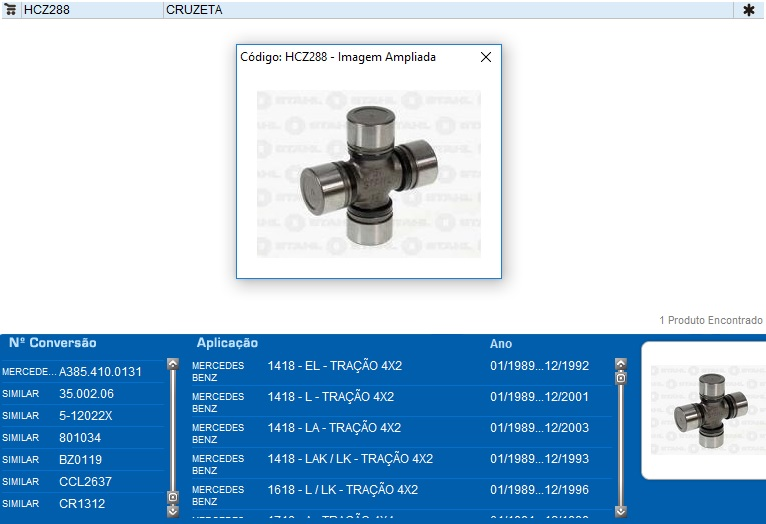This screenshot has height=524, width=766.
Task: Click the Nº Conversão list scrollbar handle
Action: pos(173,496)
